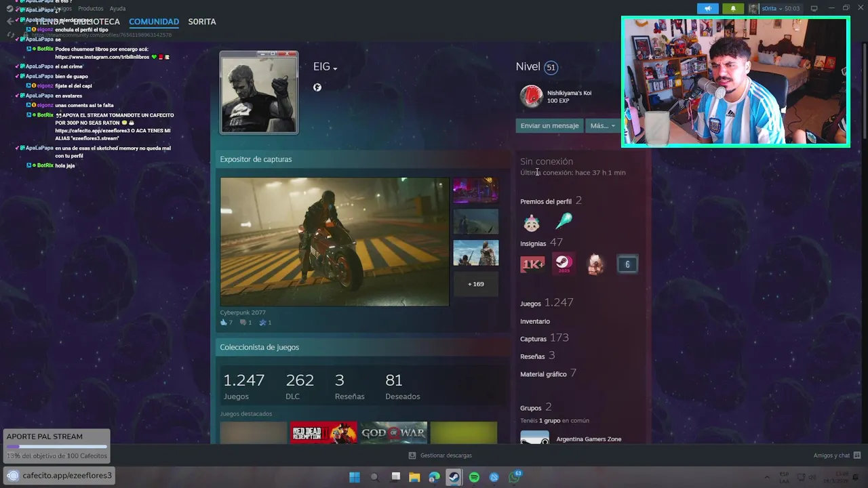Click the awards icon under Cyberpunk screenshot
This screenshot has width=868, height=488.
(x=262, y=323)
